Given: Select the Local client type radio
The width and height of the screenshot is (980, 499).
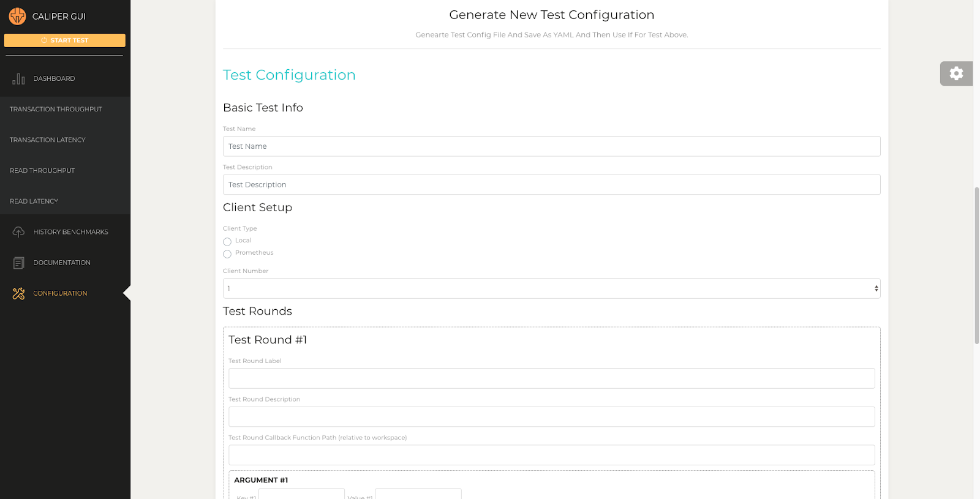Looking at the screenshot, I should [x=227, y=241].
